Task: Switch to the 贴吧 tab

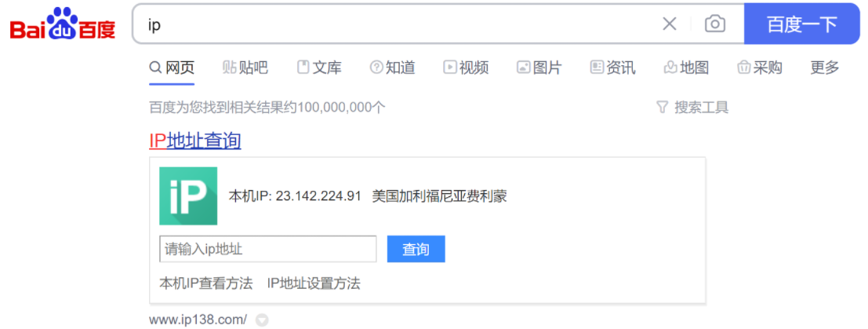Action: [x=245, y=68]
